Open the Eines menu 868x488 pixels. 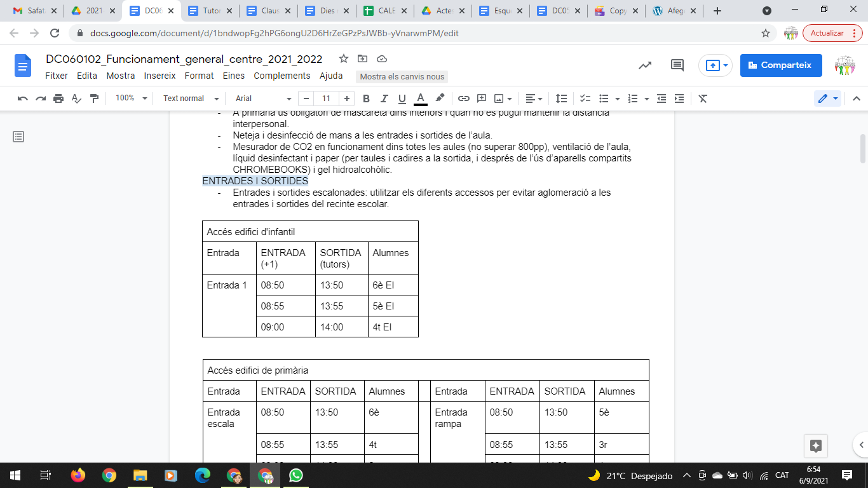pos(234,76)
